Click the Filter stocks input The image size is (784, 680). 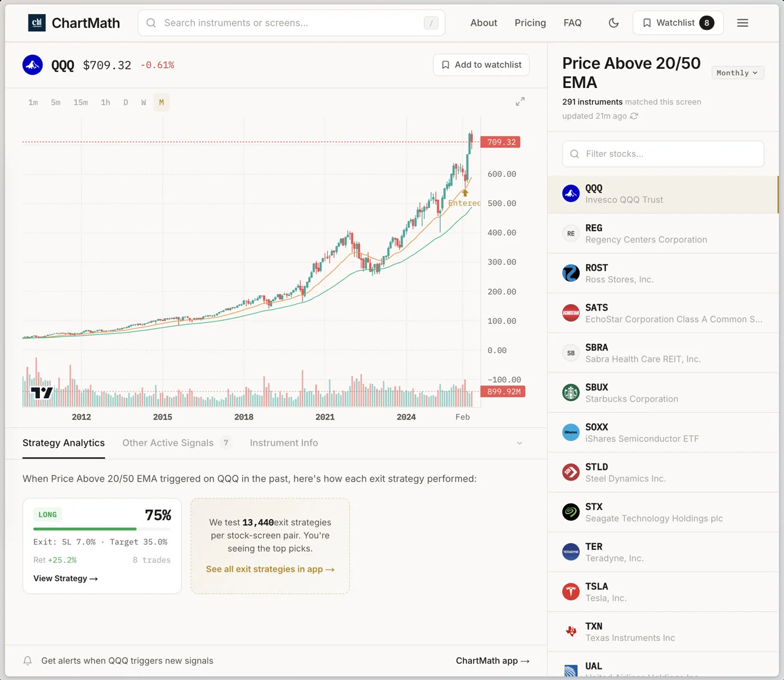[663, 154]
